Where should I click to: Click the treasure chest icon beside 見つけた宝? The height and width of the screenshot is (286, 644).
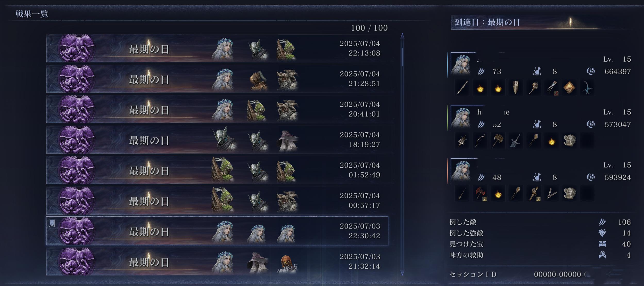[602, 244]
